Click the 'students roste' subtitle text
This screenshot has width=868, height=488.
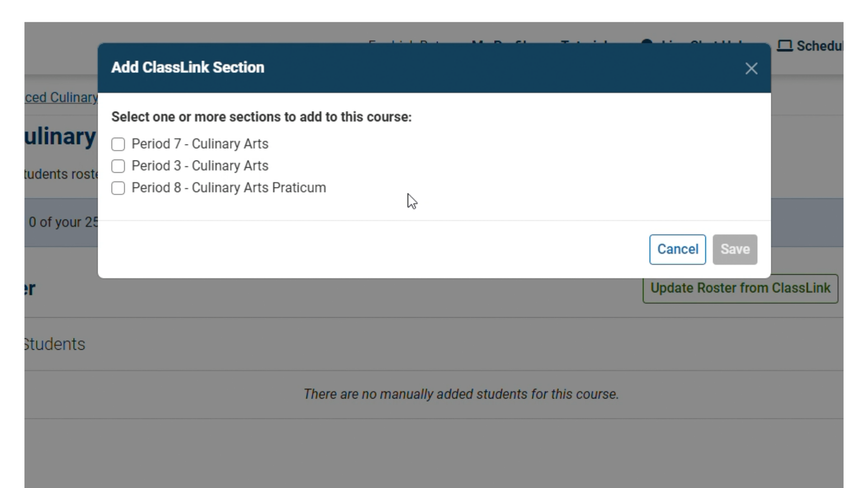pyautogui.click(x=61, y=174)
